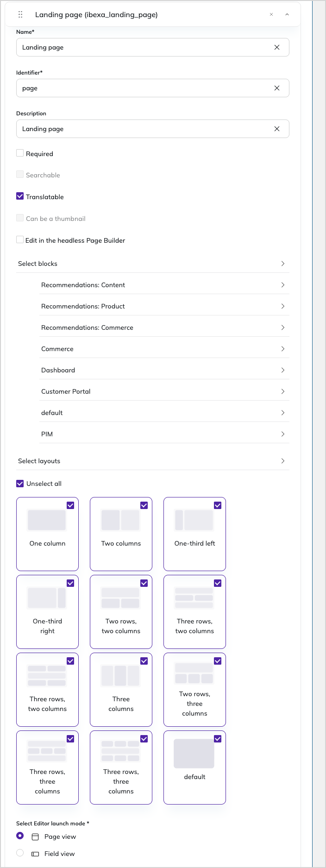
Task: Click the Two rows, two columns thumbnail
Action: click(x=120, y=598)
